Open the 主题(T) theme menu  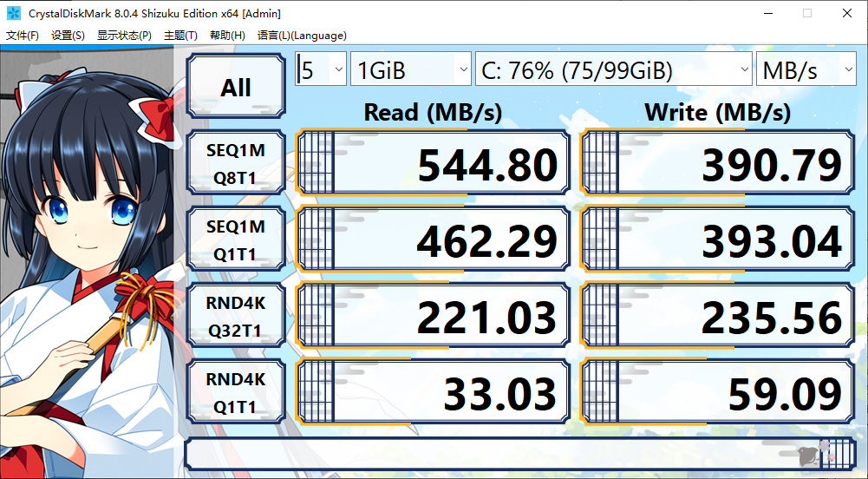(x=180, y=36)
